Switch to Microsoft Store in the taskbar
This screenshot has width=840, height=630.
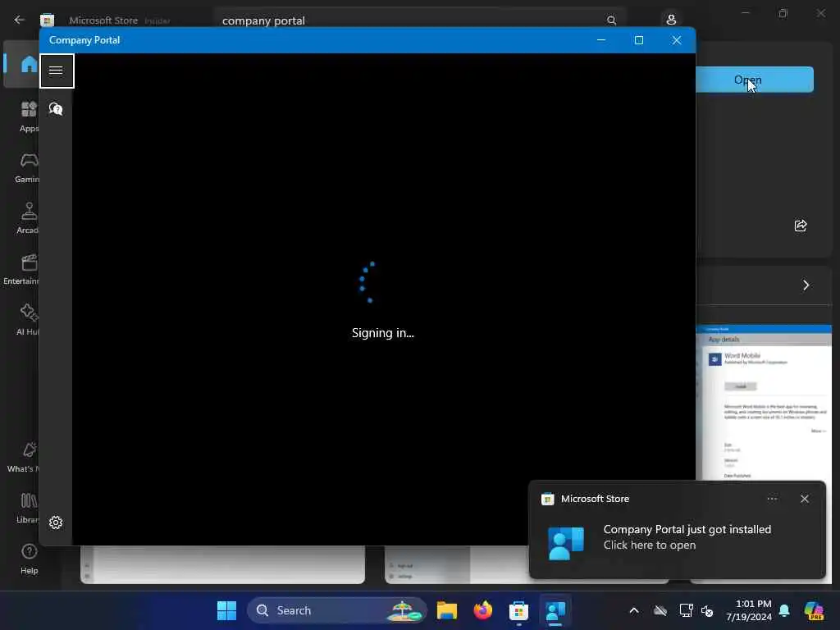coord(518,610)
